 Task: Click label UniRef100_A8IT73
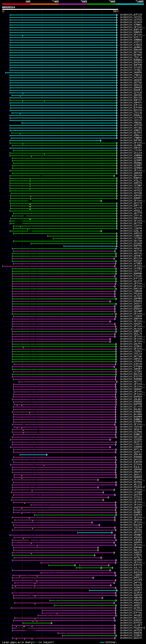131,382
